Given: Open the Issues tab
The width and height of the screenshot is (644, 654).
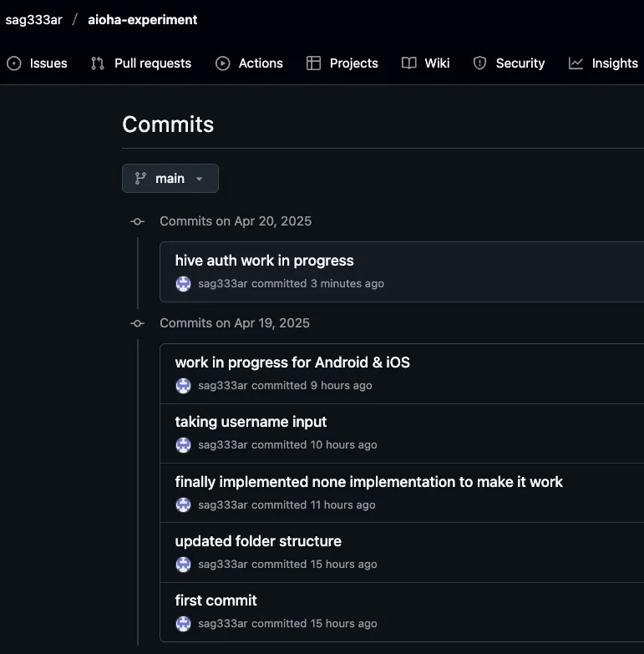Looking at the screenshot, I should coord(37,63).
